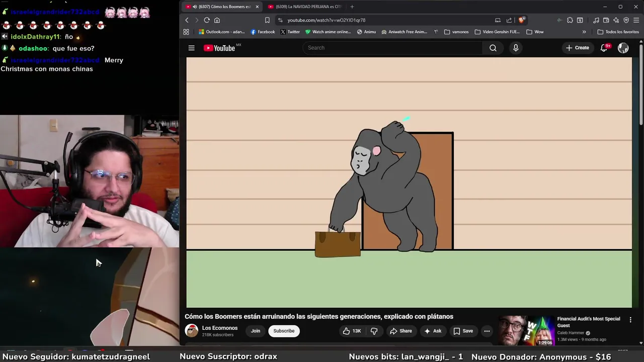Click the address bar URL
Image resolution: width=644 pixels, height=362 pixels.
click(327, 20)
